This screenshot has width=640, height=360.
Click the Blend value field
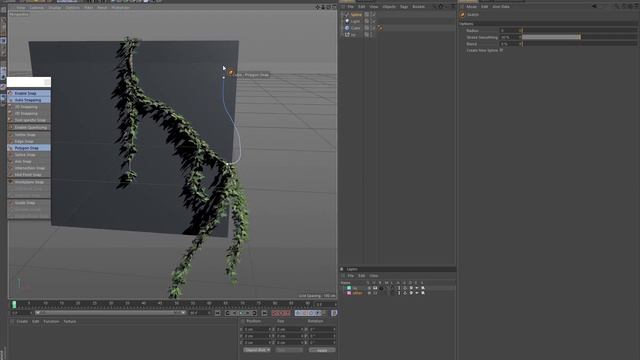click(x=511, y=44)
